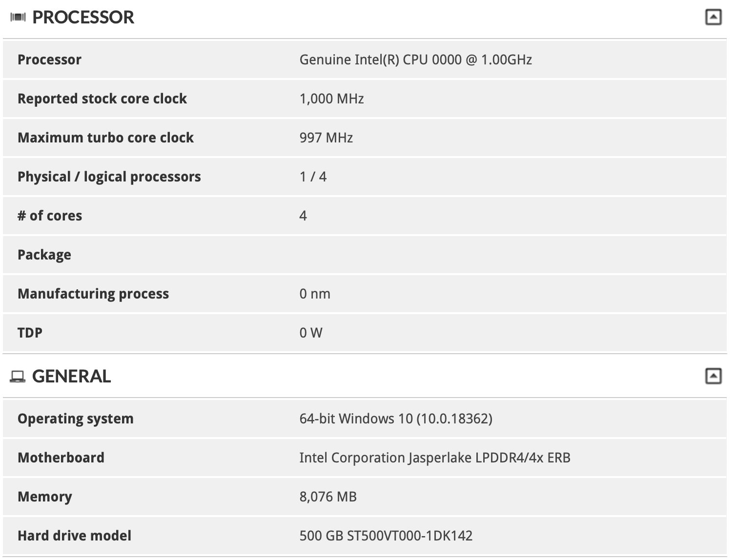Click the Memory 8,076 MB value

point(328,497)
